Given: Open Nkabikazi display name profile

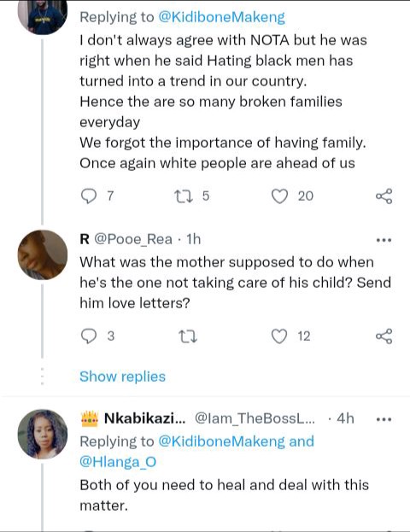Looking at the screenshot, I should pos(144,418).
